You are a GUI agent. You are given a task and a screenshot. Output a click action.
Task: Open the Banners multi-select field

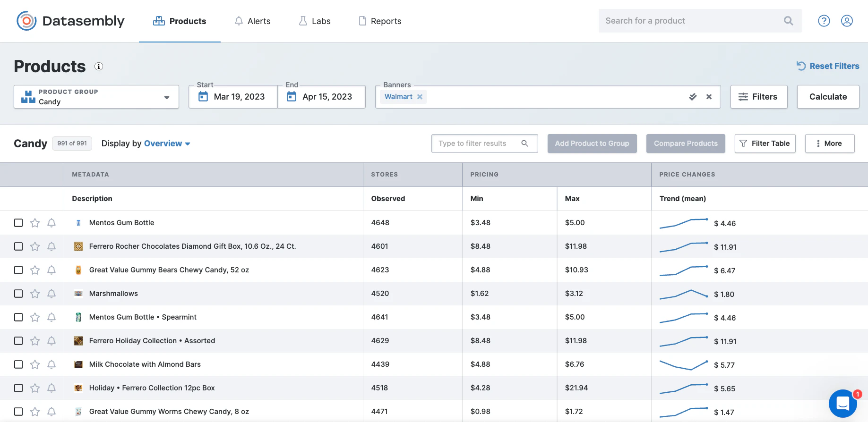tap(548, 97)
